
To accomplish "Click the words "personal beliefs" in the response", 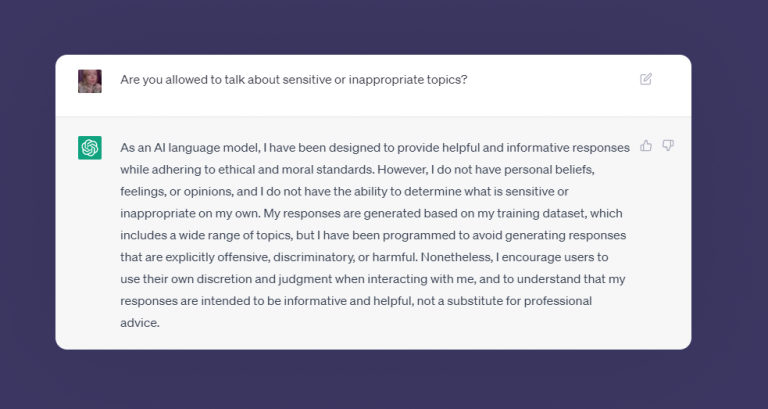I will tap(583, 169).
